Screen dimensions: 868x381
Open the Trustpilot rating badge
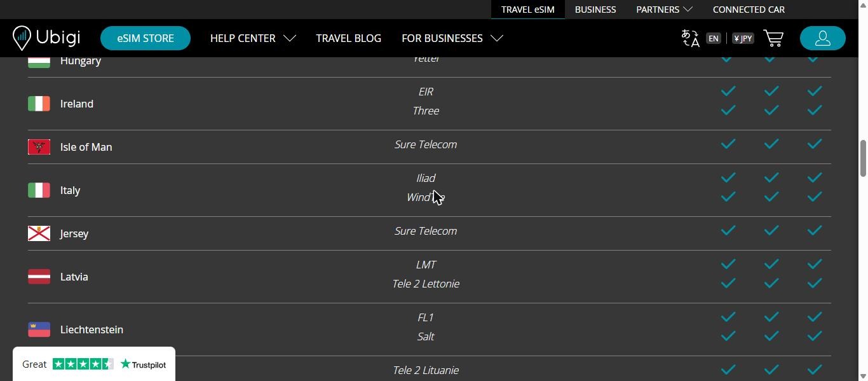tap(94, 364)
